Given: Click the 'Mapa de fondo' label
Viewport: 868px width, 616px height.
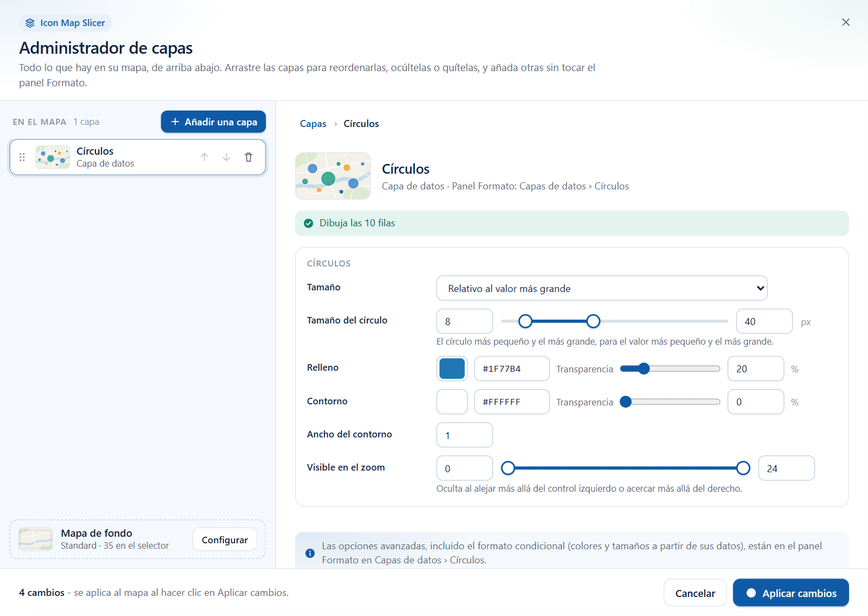Looking at the screenshot, I should (97, 533).
